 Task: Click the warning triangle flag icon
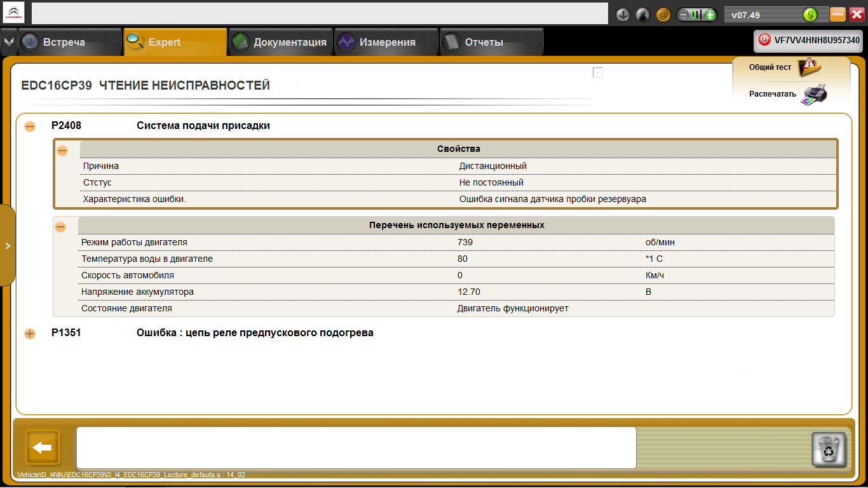pos(809,65)
